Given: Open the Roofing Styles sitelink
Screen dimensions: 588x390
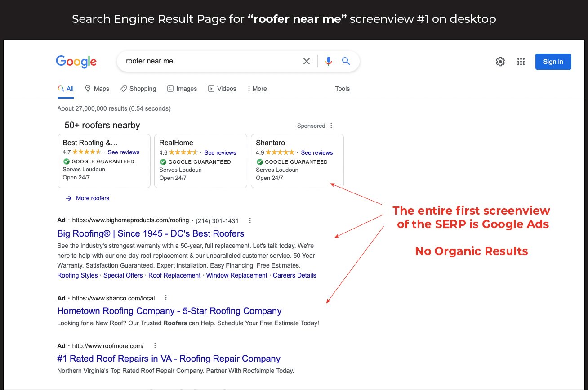Looking at the screenshot, I should (77, 275).
